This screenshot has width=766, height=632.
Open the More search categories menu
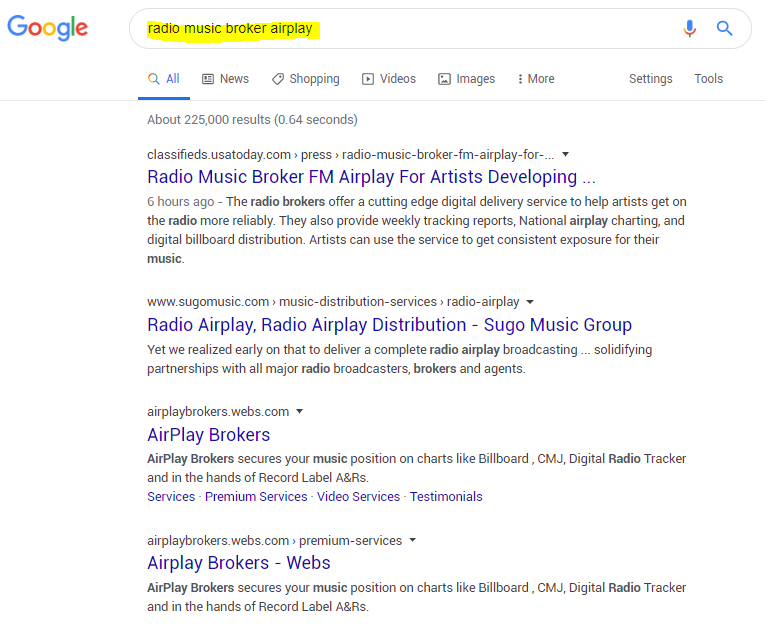click(536, 79)
